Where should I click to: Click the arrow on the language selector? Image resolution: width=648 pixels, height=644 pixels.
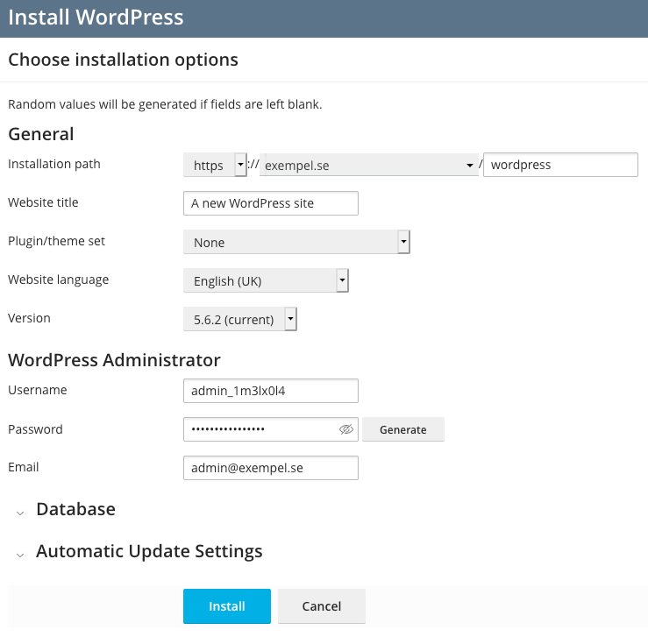343,280
